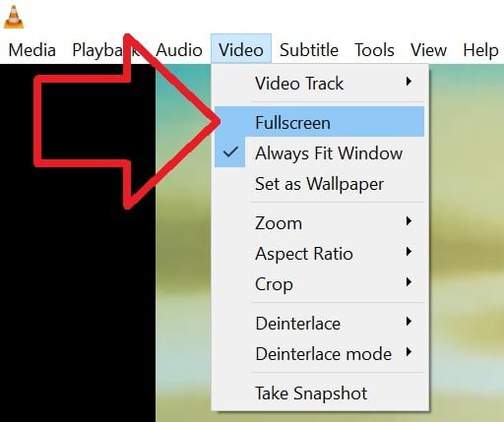The width and height of the screenshot is (504, 422).
Task: Uncheck the Always Fit Window checkmark
Action: click(x=230, y=152)
